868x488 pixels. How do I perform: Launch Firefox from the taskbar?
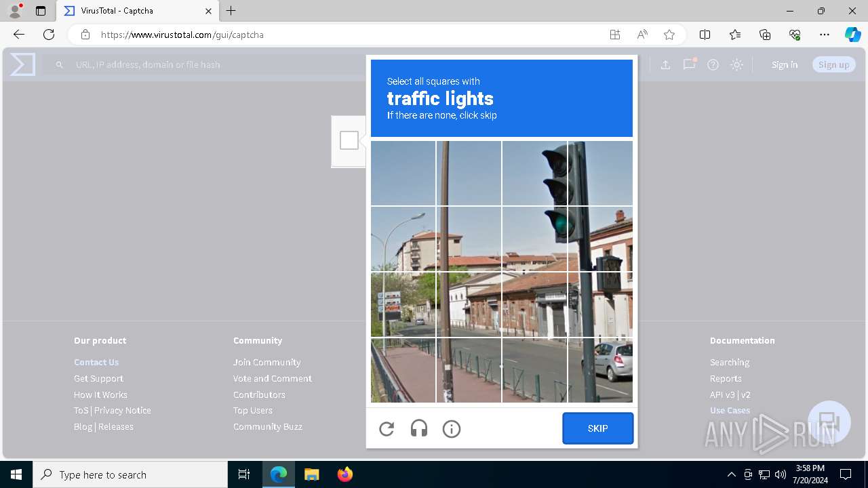[x=345, y=474]
